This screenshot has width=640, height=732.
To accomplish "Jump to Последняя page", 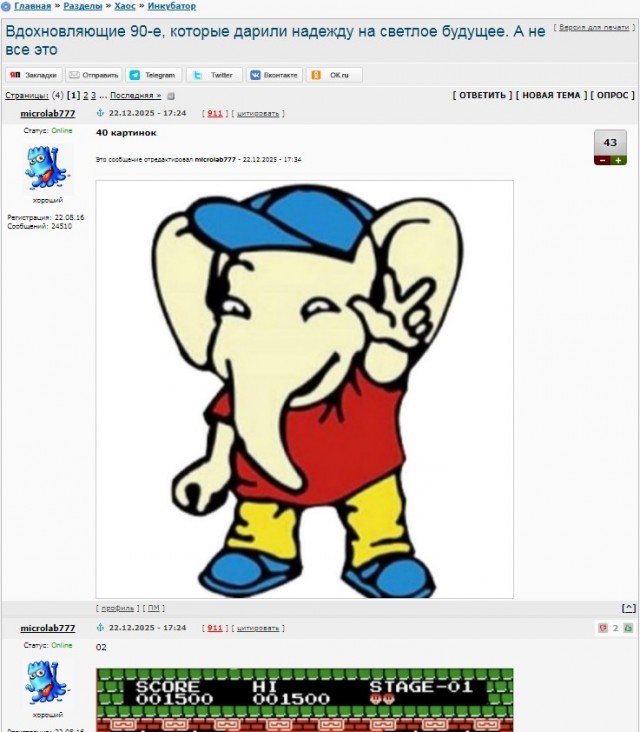I will point(135,95).
